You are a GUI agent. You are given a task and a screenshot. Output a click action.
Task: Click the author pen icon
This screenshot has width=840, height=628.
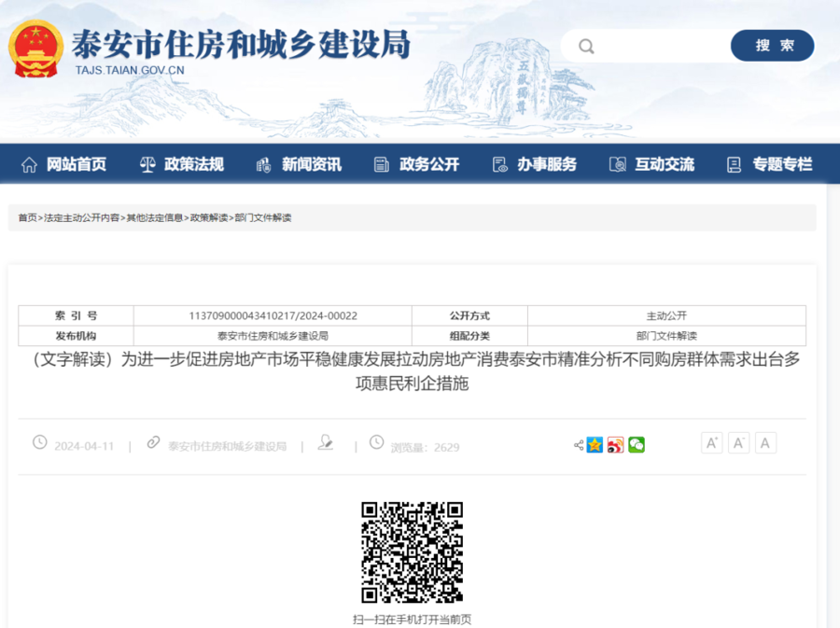click(325, 442)
